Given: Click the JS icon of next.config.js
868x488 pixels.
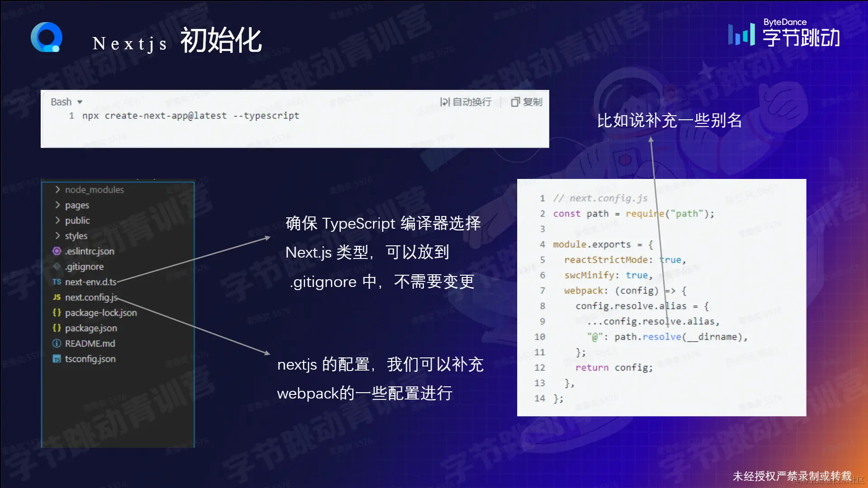Looking at the screenshot, I should pyautogui.click(x=57, y=297).
